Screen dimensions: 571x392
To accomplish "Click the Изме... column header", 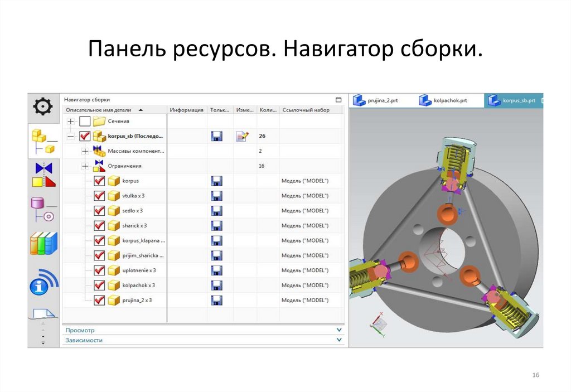I will pos(245,110).
